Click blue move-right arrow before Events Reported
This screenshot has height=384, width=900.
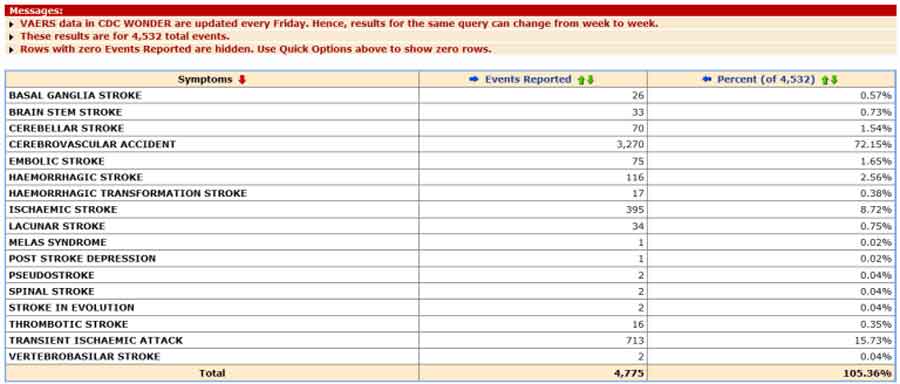click(x=474, y=80)
